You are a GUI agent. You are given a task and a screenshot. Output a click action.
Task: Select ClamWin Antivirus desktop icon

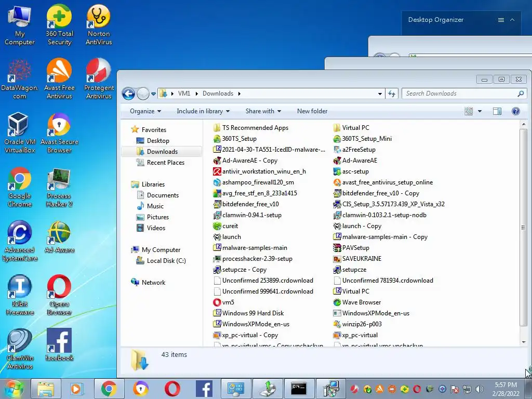19,349
